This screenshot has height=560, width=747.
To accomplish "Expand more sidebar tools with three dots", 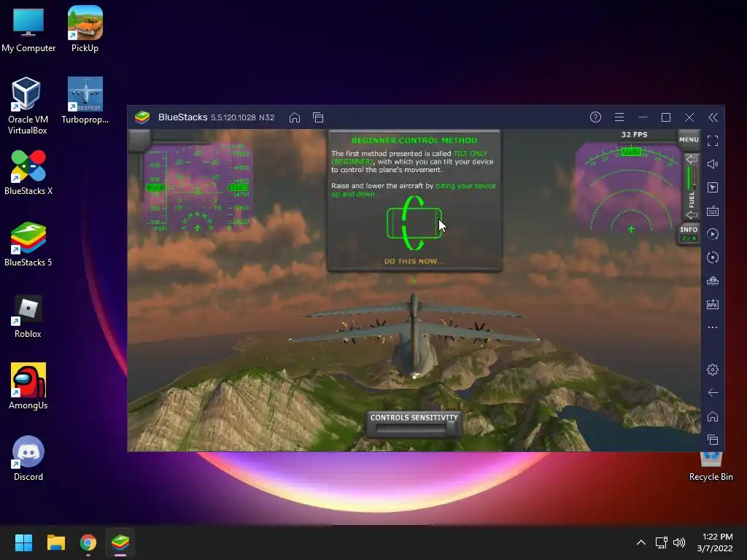I will [x=713, y=327].
